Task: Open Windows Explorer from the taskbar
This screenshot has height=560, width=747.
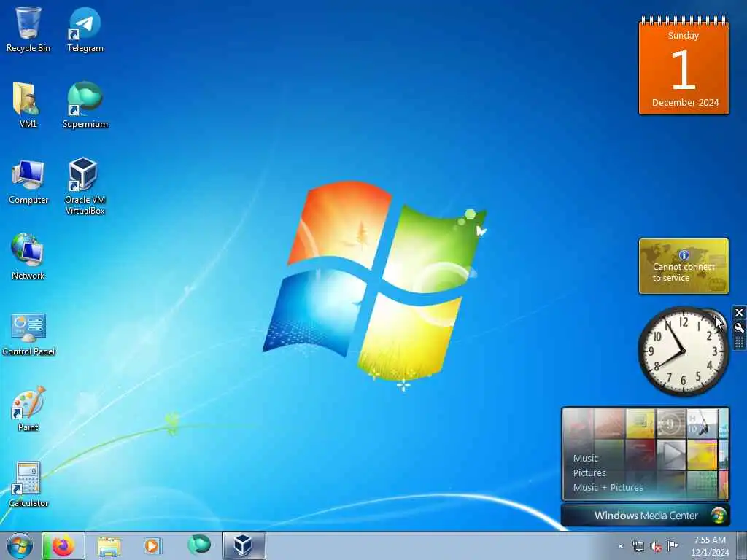Action: [109, 545]
